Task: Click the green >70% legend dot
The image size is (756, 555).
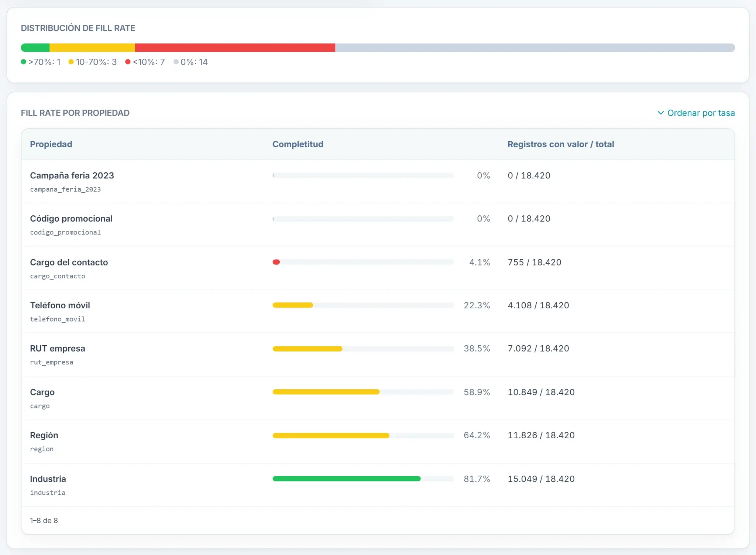Action: (x=24, y=62)
